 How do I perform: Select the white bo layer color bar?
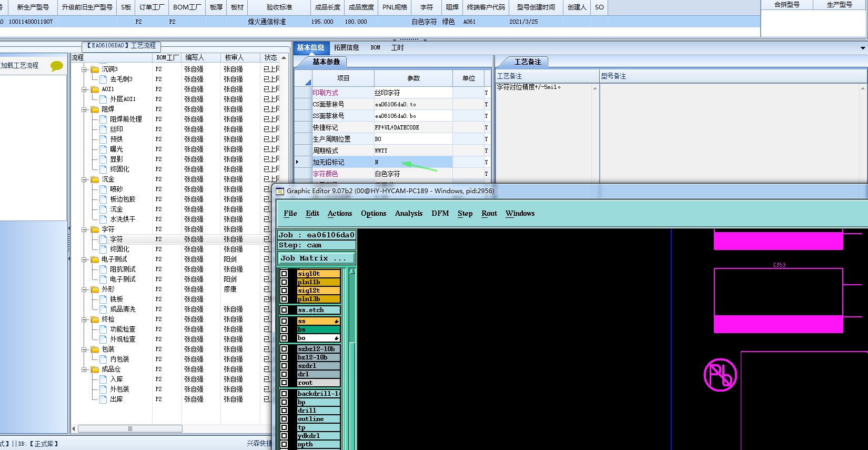318,338
